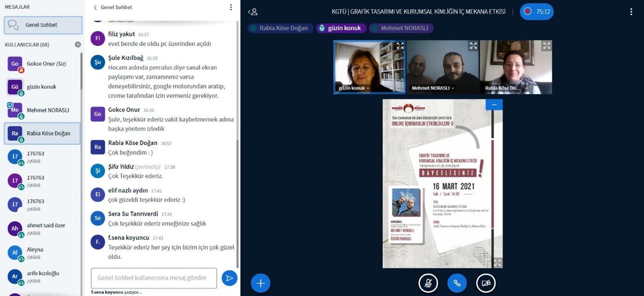Unmute the microphone
The width and height of the screenshot is (644, 296).
[x=428, y=283]
